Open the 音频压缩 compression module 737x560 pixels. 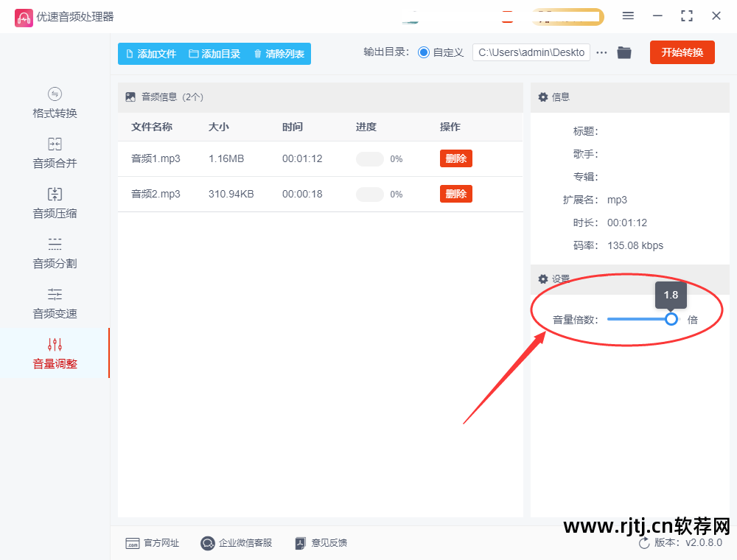pos(55,203)
